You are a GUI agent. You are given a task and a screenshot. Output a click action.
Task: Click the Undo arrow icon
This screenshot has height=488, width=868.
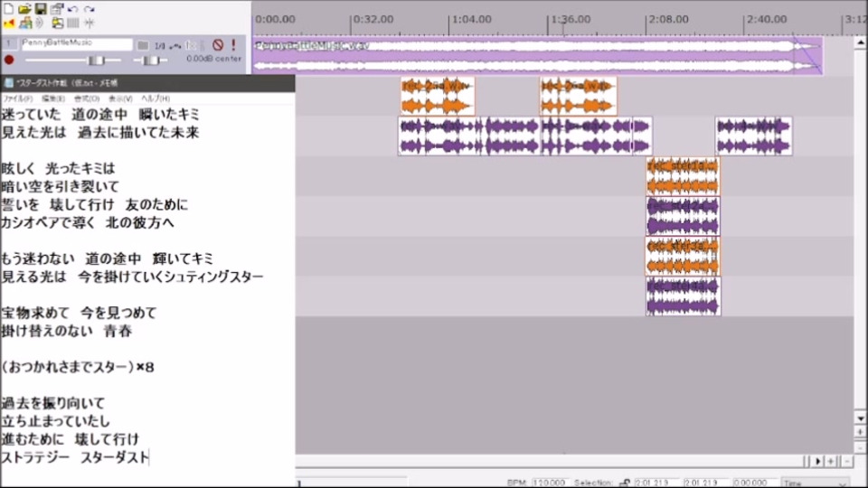pos(72,9)
